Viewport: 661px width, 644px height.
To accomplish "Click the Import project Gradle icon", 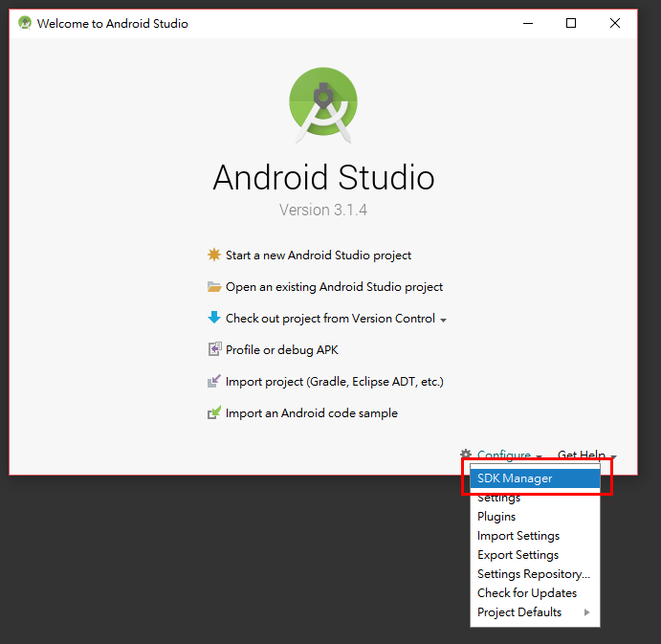I will 214,381.
